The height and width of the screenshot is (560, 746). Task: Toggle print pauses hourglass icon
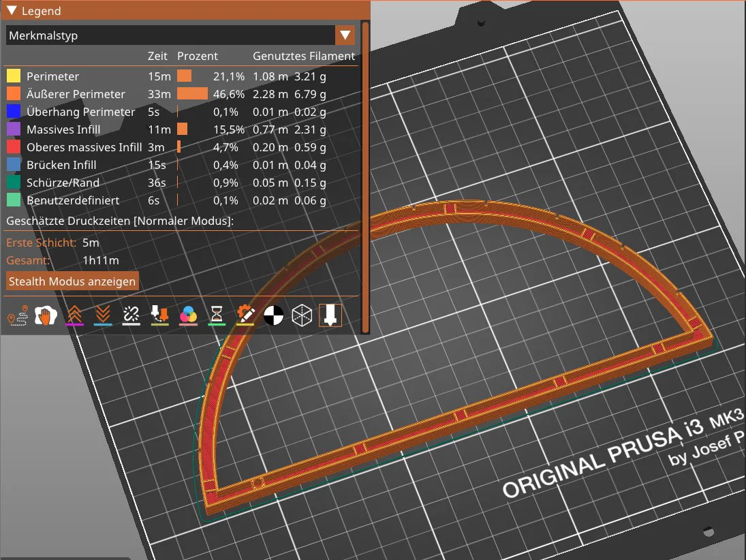coord(217,315)
